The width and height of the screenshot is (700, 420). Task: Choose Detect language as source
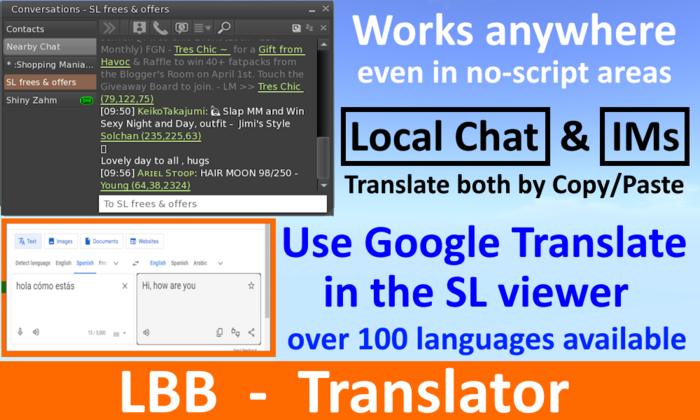[33, 263]
